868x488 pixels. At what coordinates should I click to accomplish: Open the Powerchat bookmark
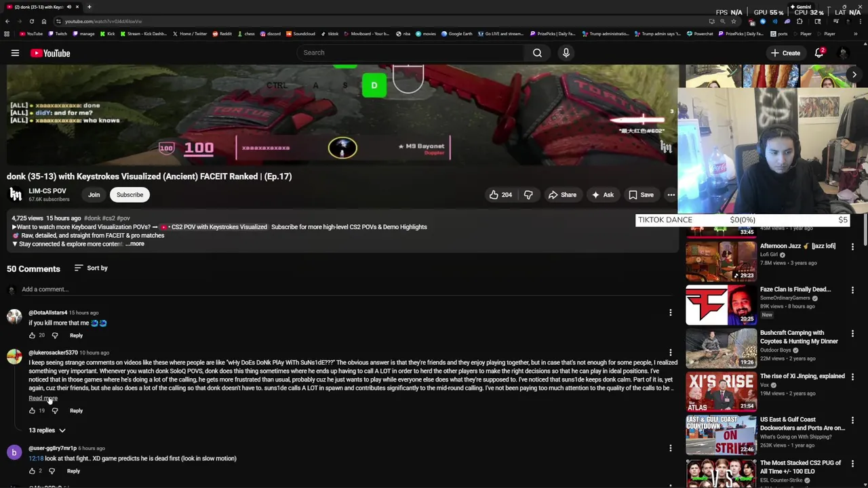[700, 34]
